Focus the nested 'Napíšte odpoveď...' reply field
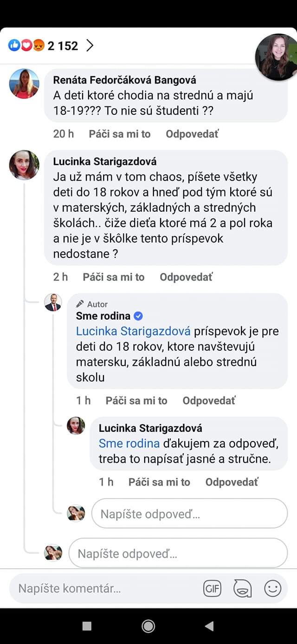 [x=189, y=514]
